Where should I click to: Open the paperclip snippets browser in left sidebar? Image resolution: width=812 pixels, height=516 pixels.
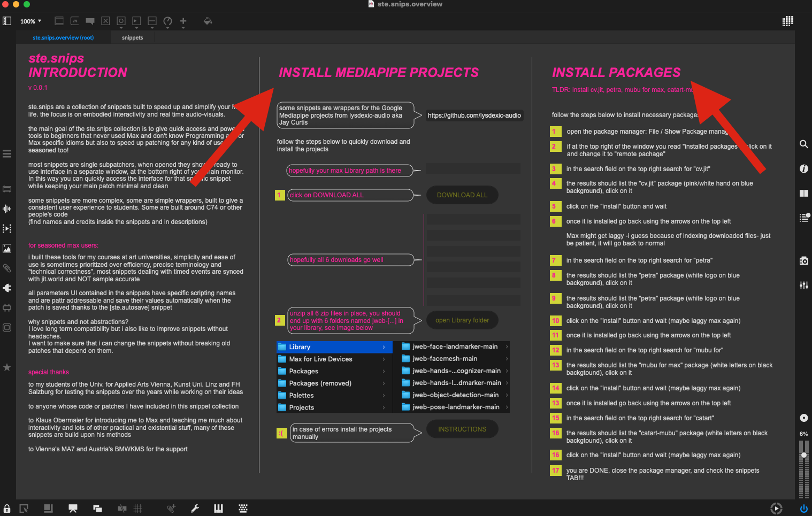(7, 268)
